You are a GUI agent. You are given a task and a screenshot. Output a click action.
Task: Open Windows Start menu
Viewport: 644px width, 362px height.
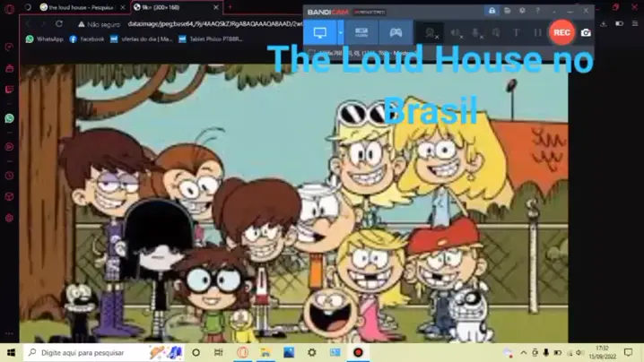pos(11,352)
